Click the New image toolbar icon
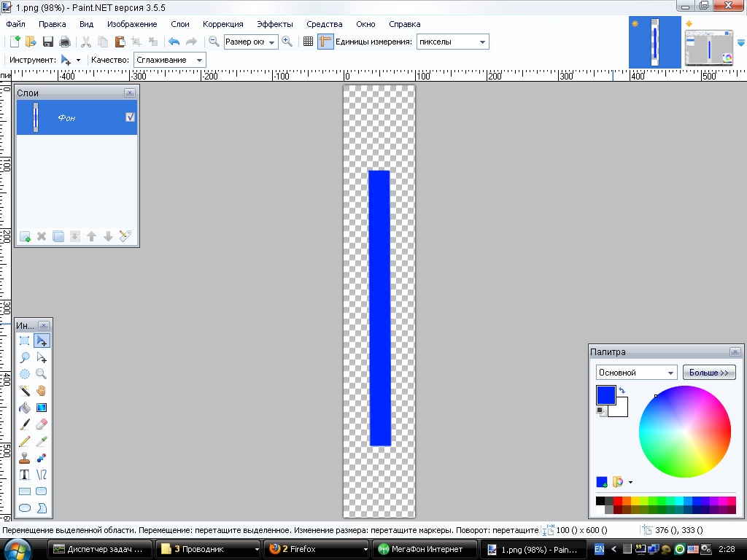The image size is (747, 560). pyautogui.click(x=15, y=42)
